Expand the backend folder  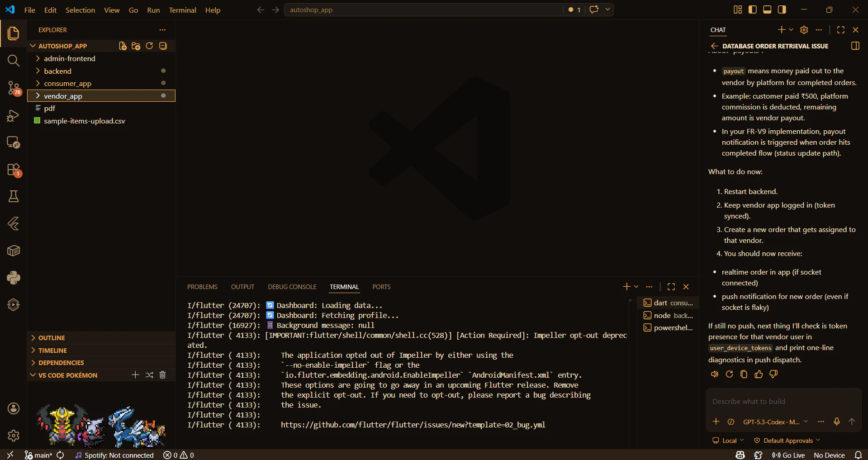(58, 71)
